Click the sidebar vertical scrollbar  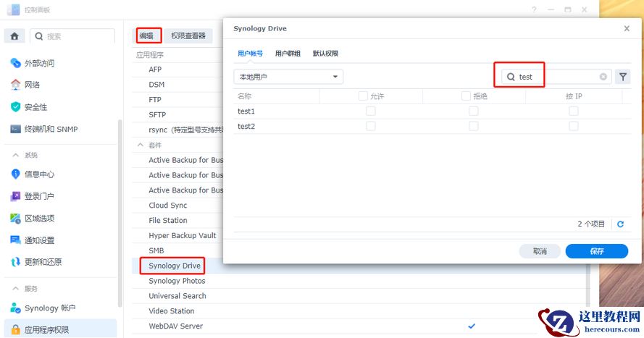[120, 214]
